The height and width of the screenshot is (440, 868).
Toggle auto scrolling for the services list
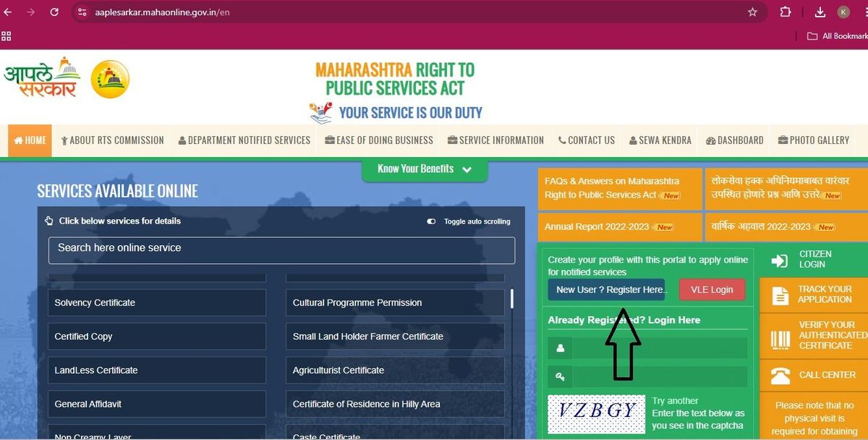(430, 221)
